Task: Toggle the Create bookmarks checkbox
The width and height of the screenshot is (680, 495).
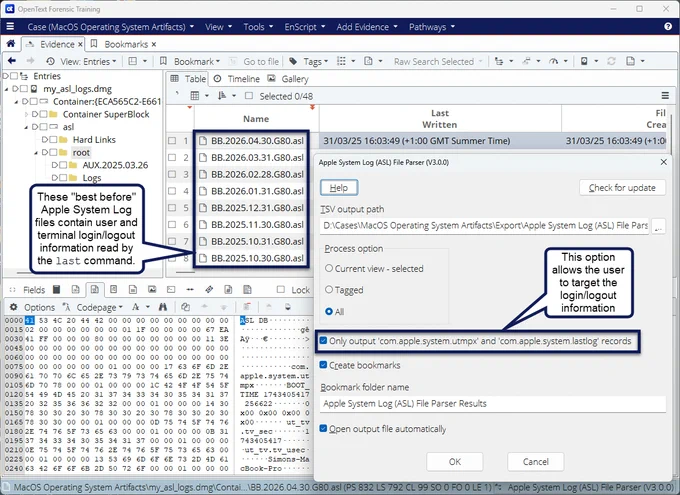Action: tap(323, 365)
